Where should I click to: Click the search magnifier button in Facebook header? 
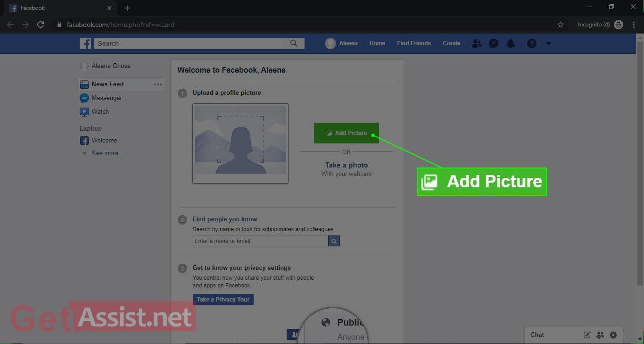(294, 43)
